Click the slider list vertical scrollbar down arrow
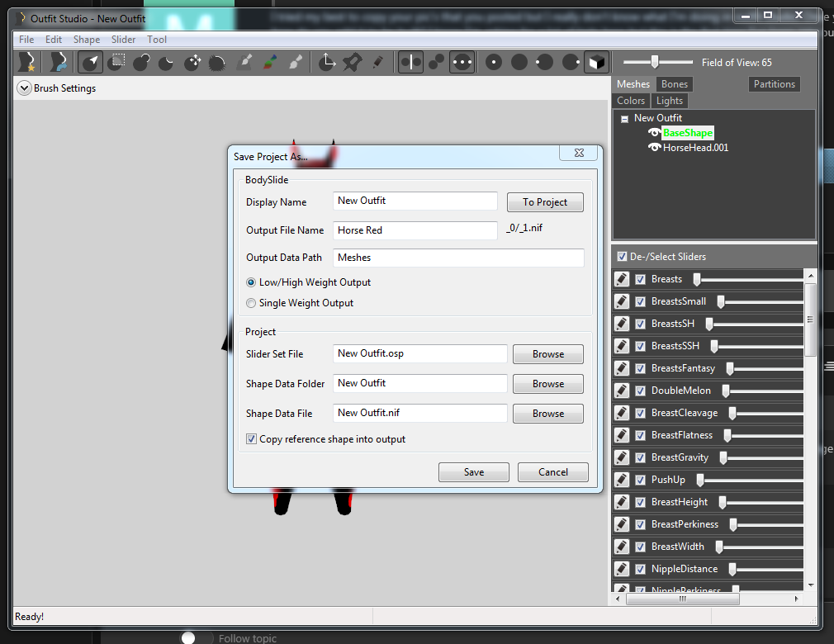Screen dimensions: 834x644 (811, 585)
